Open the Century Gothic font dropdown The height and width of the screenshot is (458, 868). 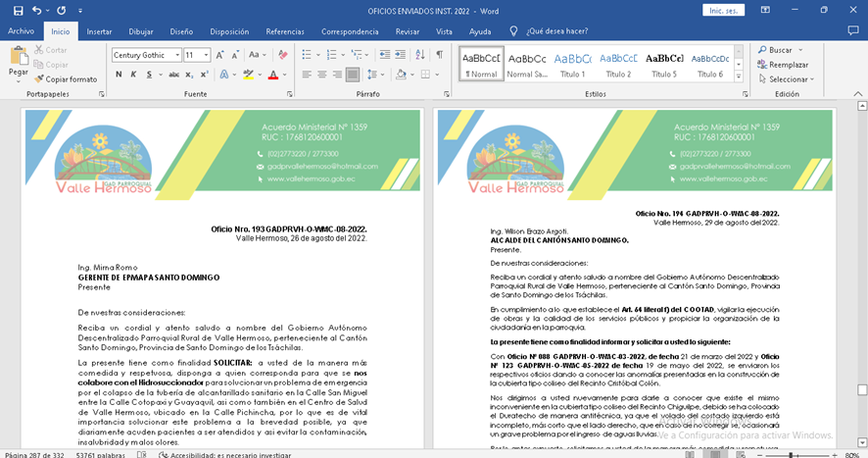pyautogui.click(x=176, y=56)
